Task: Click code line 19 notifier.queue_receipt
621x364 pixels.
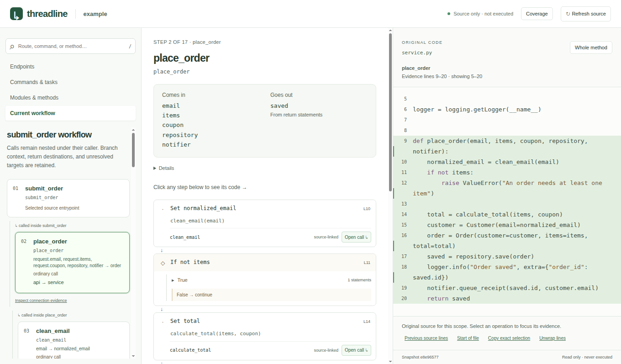Action: tap(507, 288)
